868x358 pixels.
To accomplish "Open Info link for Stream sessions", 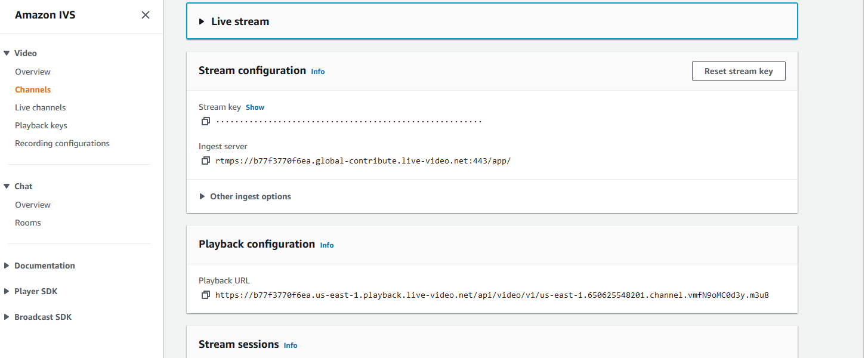I will pyautogui.click(x=291, y=345).
